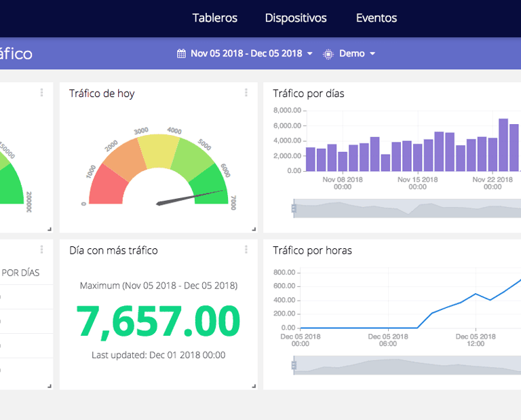521x420 pixels.
Task: Click the 7,657.00 maximum value
Action: (x=158, y=322)
